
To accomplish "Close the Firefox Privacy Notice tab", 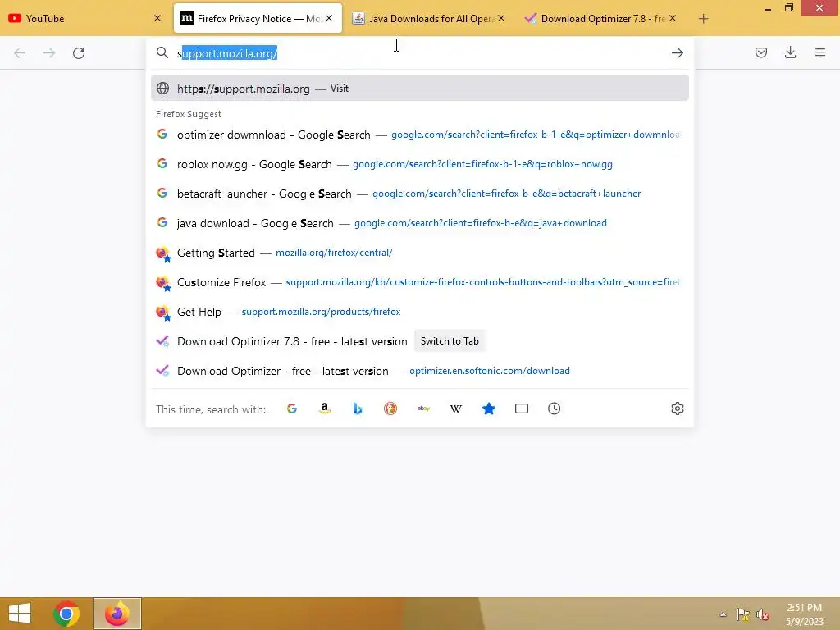I will click(x=329, y=18).
